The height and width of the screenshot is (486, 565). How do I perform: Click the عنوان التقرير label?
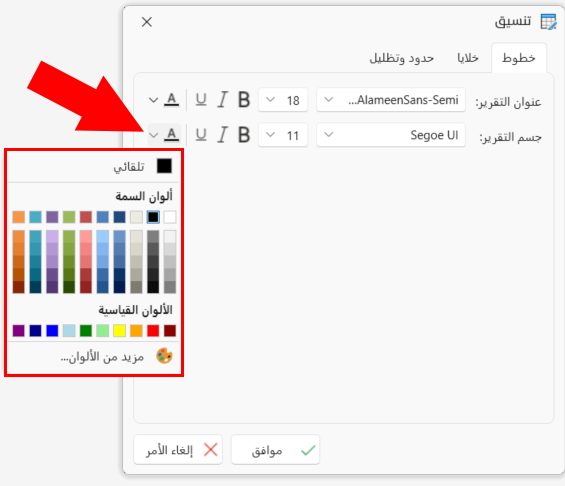coord(508,102)
